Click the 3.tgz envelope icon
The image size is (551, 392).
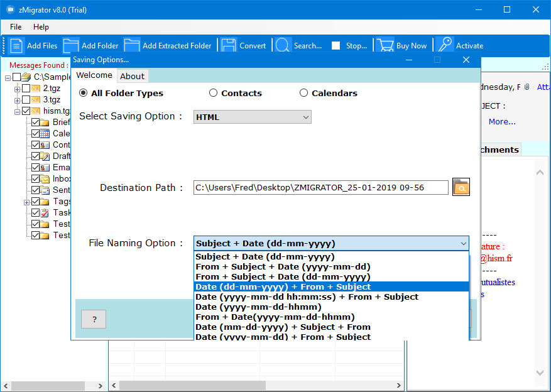point(35,100)
